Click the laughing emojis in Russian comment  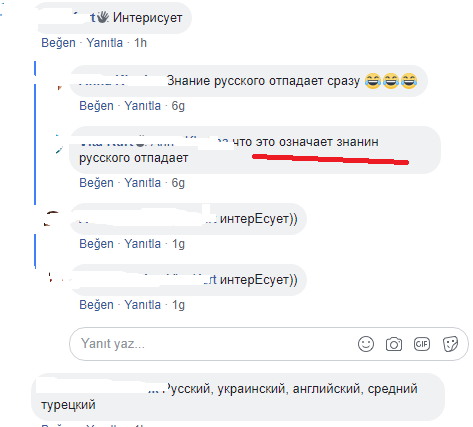coord(391,81)
